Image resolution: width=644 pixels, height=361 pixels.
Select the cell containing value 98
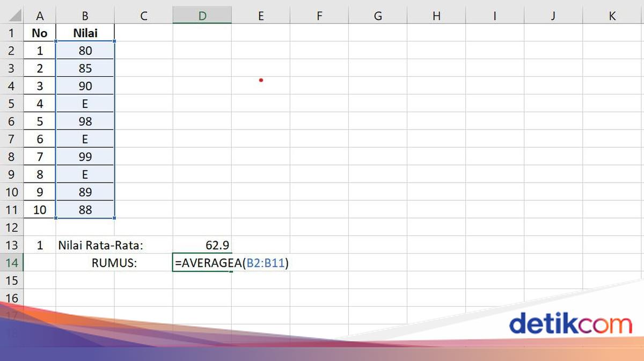(x=85, y=121)
